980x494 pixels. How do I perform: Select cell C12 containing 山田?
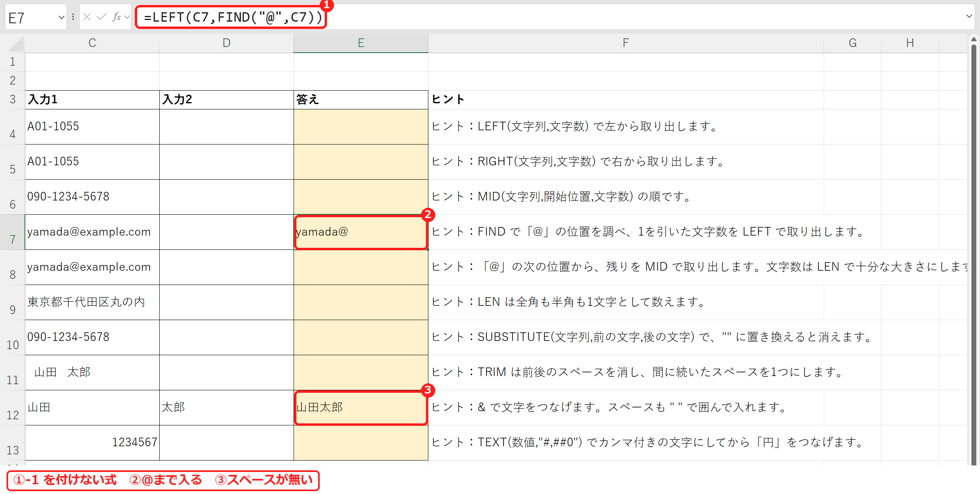tap(92, 407)
